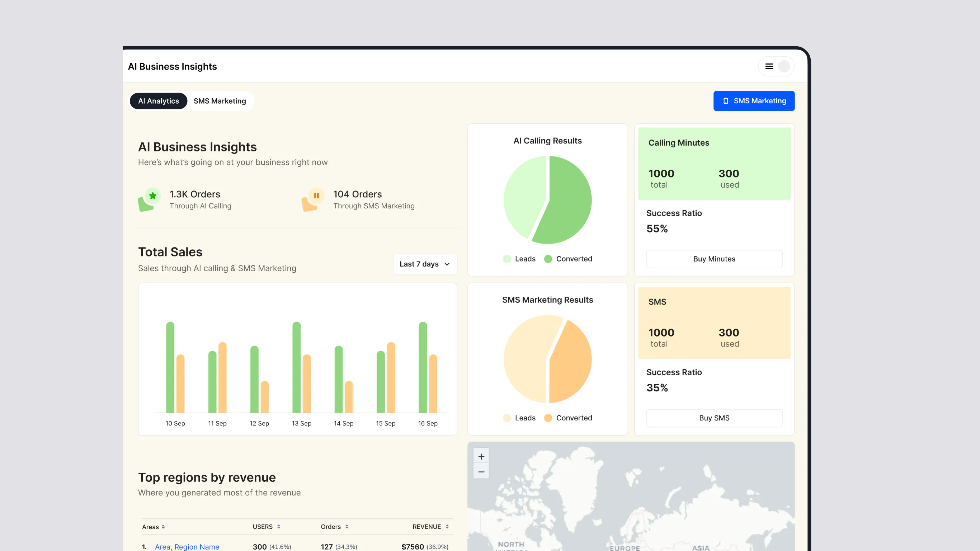Click the green star orders icon
Viewport: 980px width, 551px height.
click(149, 199)
